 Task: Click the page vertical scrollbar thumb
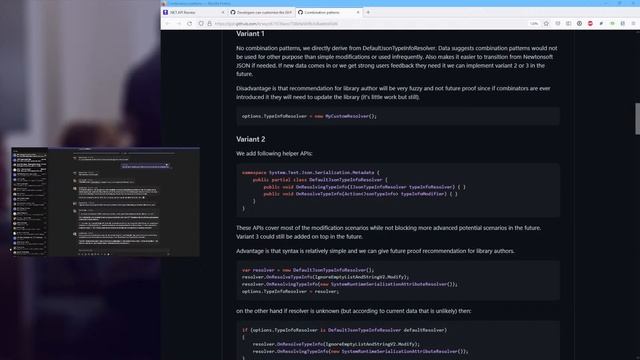coord(637,118)
